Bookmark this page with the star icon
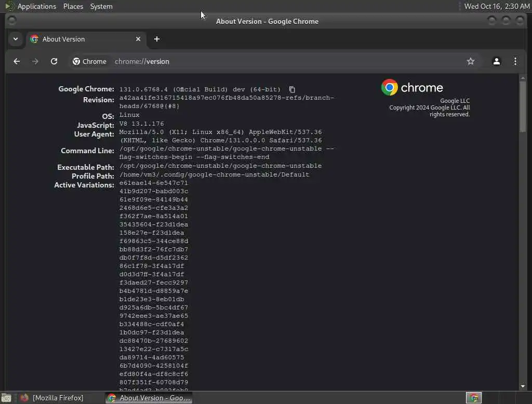532x404 pixels. (470, 61)
